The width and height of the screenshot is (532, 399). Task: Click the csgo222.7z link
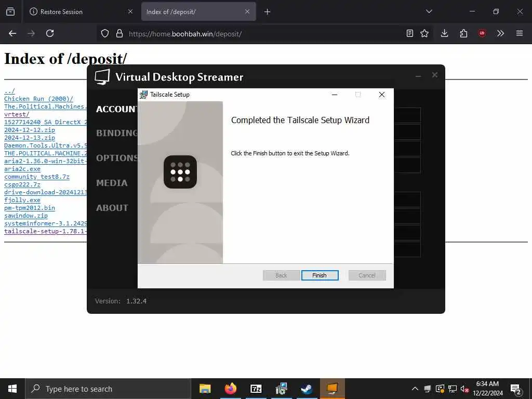(x=22, y=184)
